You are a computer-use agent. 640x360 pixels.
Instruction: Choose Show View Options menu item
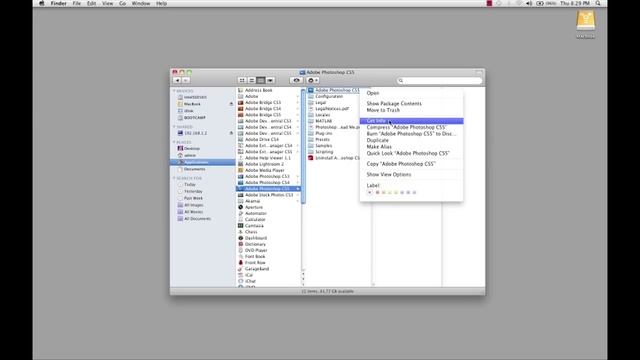(x=411, y=174)
